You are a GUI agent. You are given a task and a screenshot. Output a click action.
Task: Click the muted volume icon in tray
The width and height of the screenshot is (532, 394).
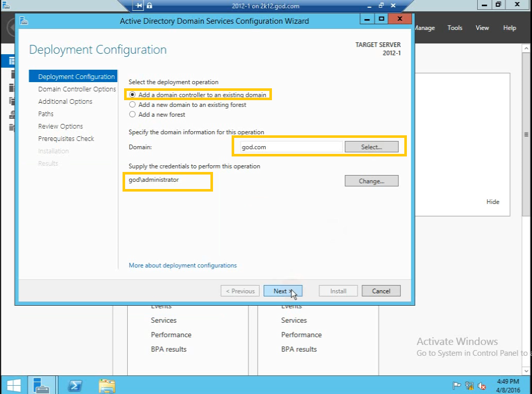point(481,386)
